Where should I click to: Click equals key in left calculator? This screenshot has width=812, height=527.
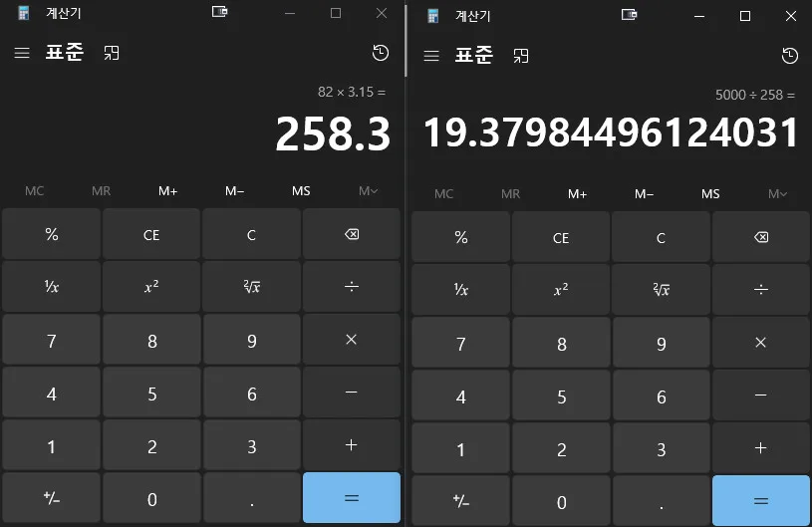point(352,498)
